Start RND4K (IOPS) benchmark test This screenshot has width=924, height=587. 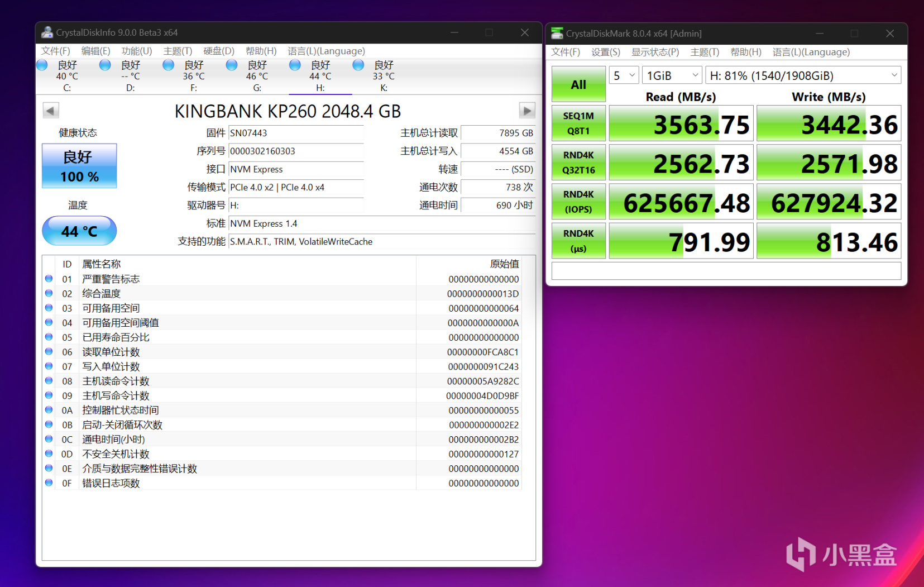click(x=578, y=202)
